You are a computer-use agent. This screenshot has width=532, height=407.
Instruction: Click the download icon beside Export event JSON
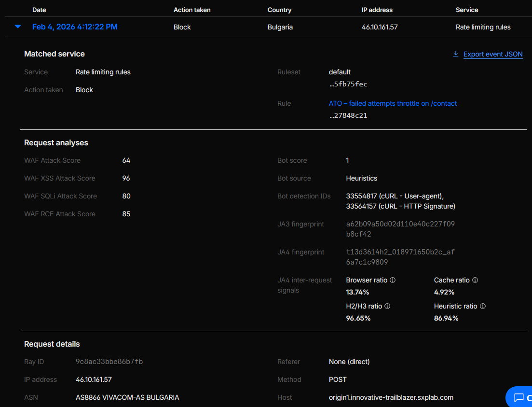(456, 54)
